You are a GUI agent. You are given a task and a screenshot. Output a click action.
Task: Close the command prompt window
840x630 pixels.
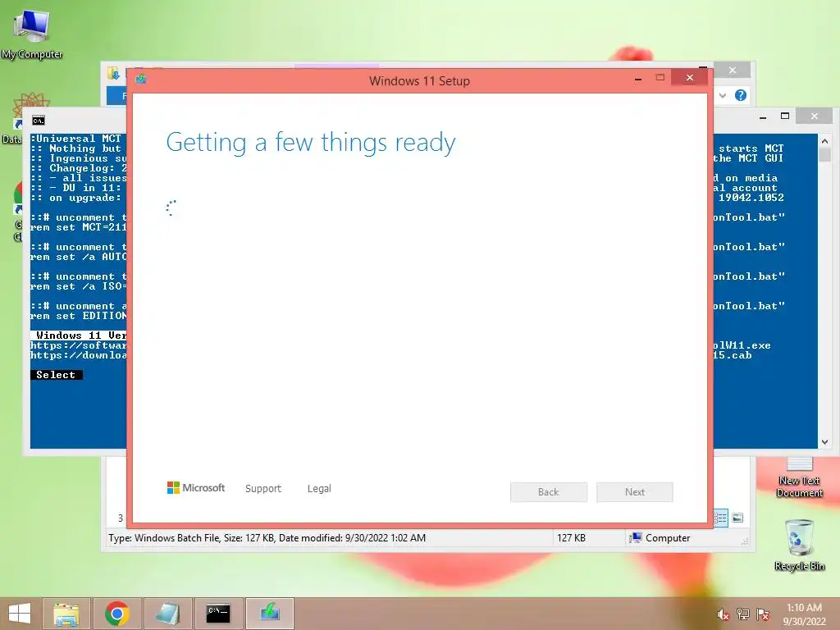(x=815, y=116)
